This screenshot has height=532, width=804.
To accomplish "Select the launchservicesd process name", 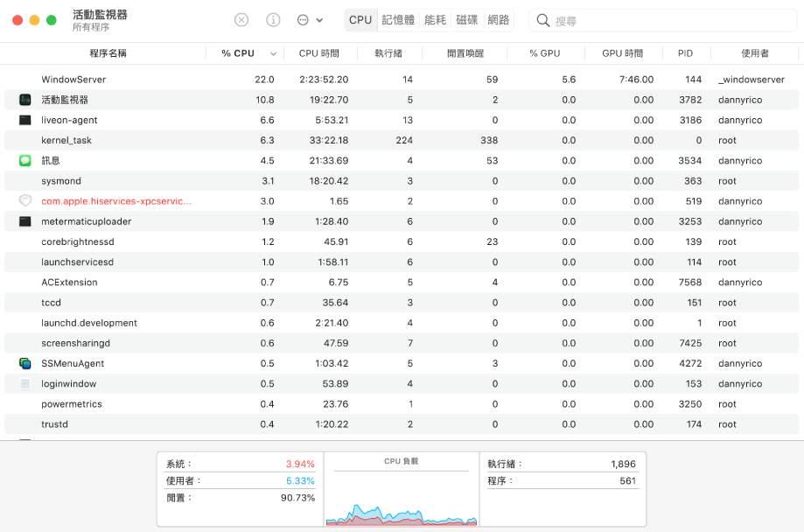I will (78, 262).
